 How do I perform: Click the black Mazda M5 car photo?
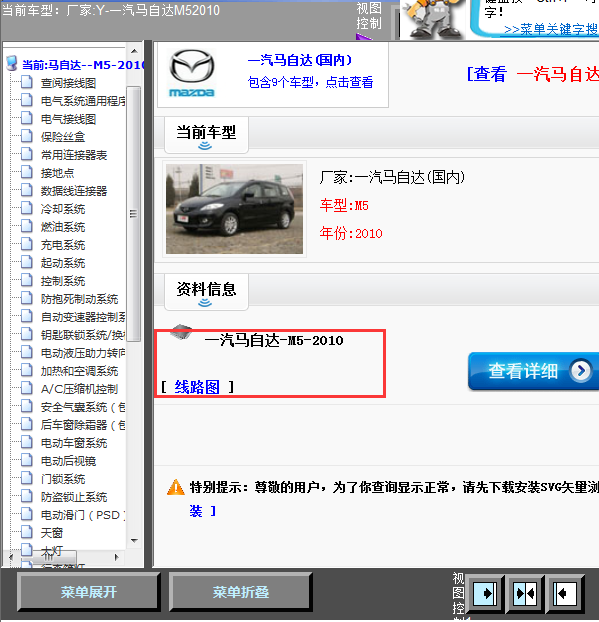point(234,209)
